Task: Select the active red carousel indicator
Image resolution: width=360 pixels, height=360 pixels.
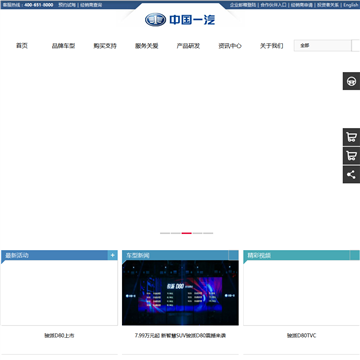Action: point(187,233)
